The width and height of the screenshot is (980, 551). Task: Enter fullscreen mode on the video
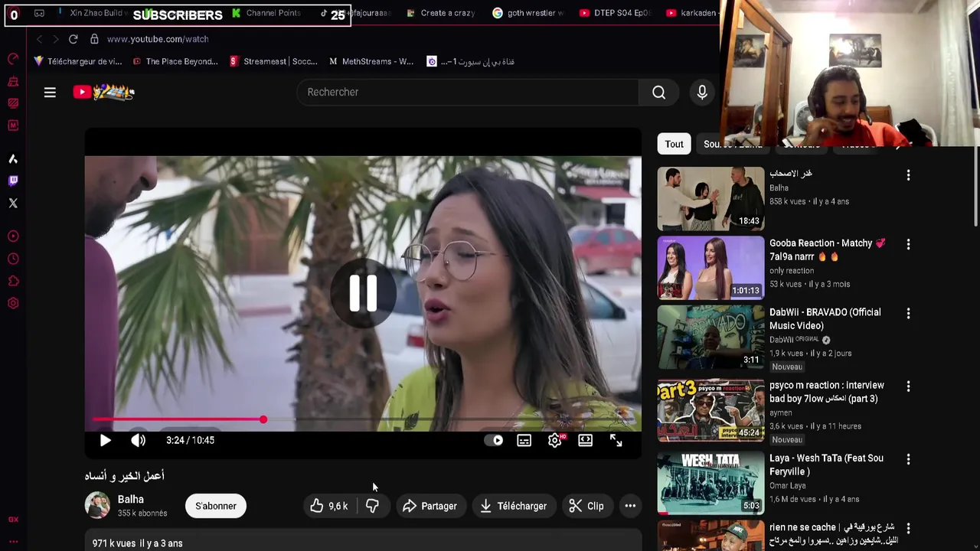pos(616,440)
